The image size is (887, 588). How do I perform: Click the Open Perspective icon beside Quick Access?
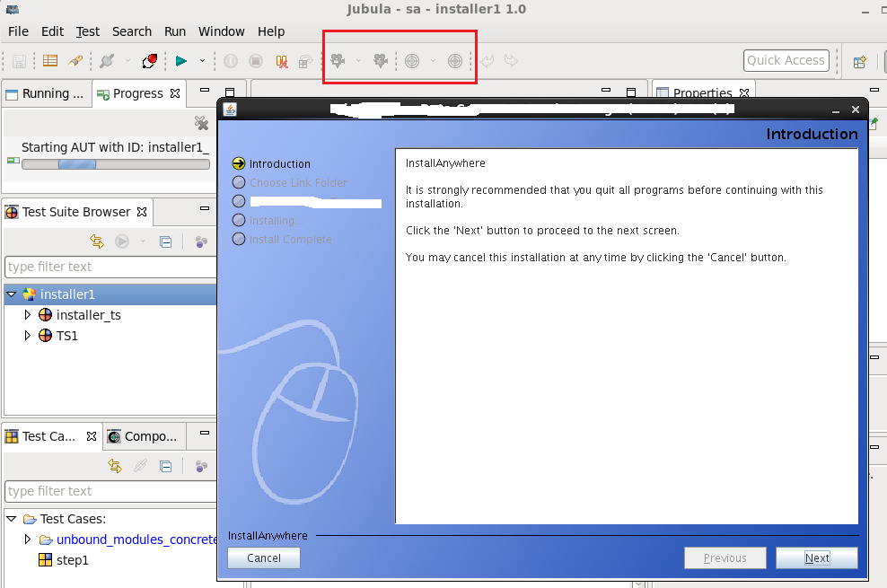coord(860,62)
